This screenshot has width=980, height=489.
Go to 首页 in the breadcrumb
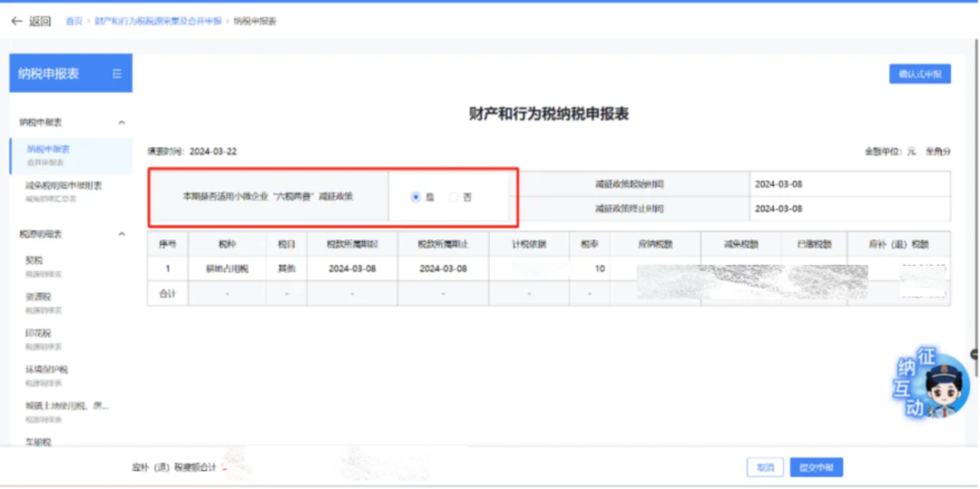(x=73, y=21)
